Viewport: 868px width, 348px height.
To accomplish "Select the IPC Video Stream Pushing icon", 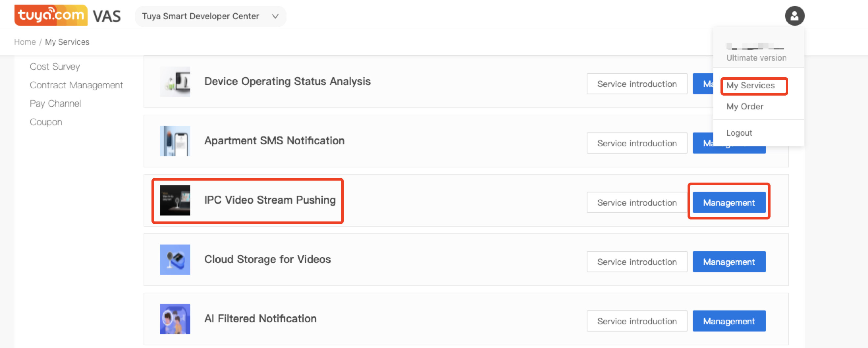I will click(175, 200).
